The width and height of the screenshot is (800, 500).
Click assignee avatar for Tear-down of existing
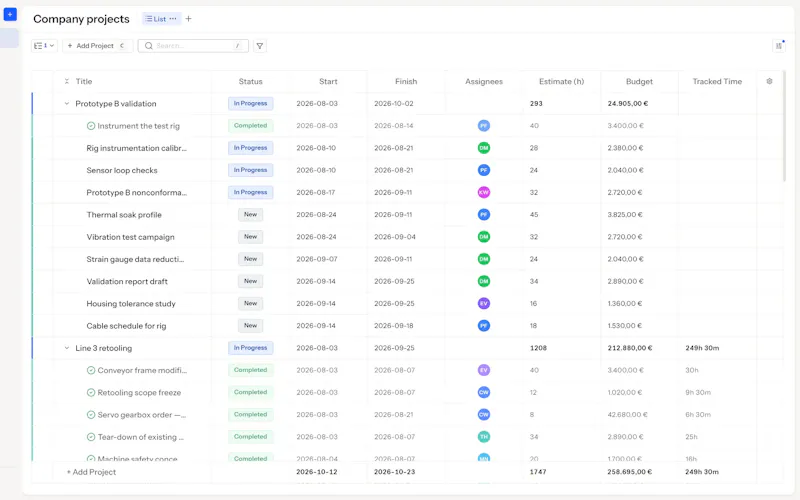pyautogui.click(x=484, y=437)
